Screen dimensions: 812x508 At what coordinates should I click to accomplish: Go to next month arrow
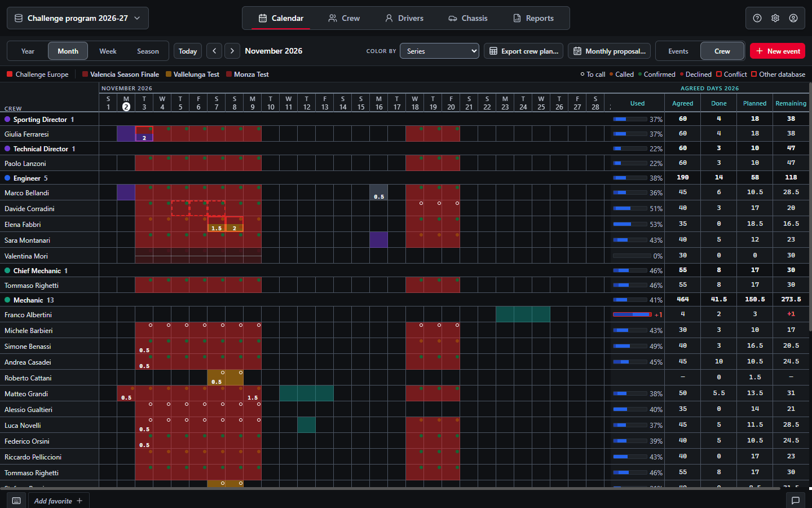(232, 51)
